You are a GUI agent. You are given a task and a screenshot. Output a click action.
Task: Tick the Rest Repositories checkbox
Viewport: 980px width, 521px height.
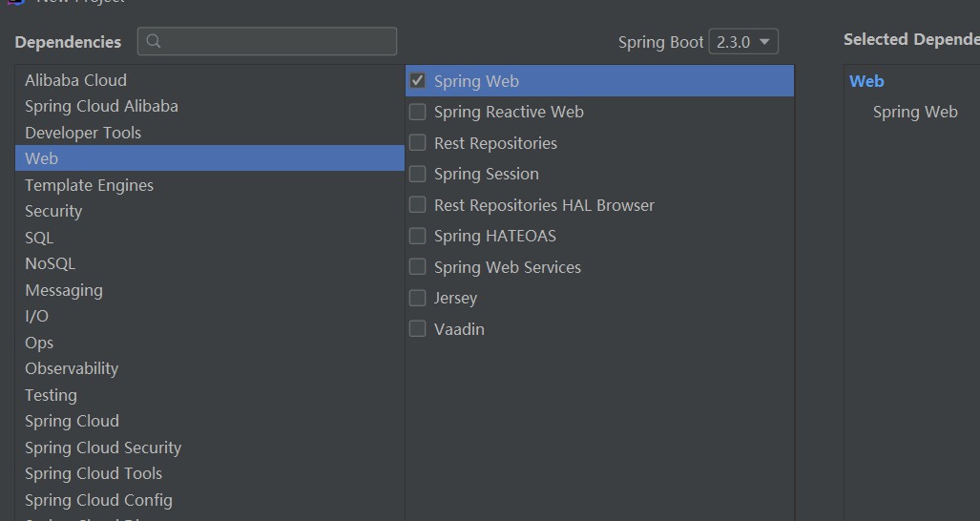418,142
